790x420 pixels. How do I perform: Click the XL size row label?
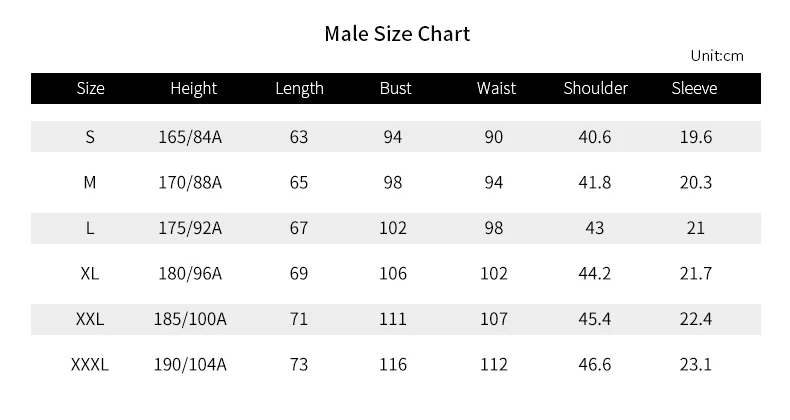tap(90, 273)
